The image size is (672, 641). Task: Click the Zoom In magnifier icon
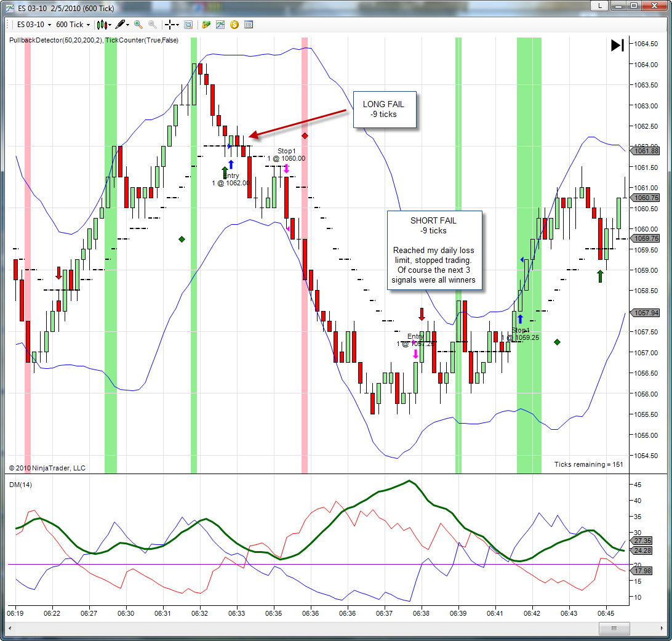(138, 25)
